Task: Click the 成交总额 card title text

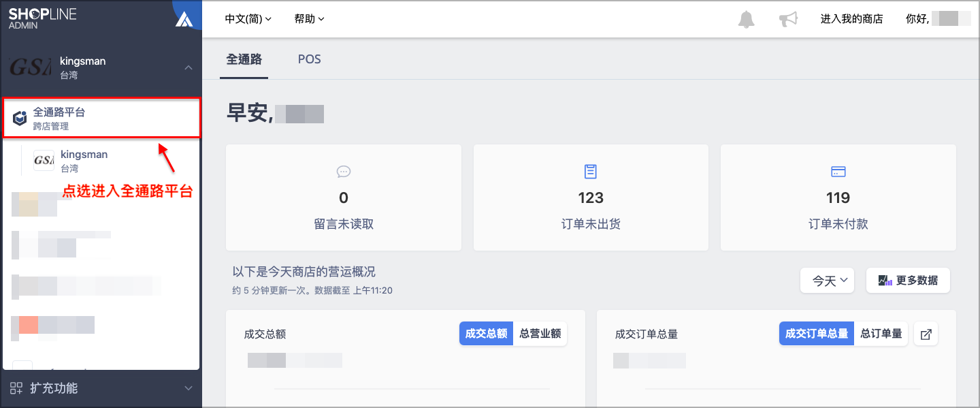Action: (x=265, y=334)
